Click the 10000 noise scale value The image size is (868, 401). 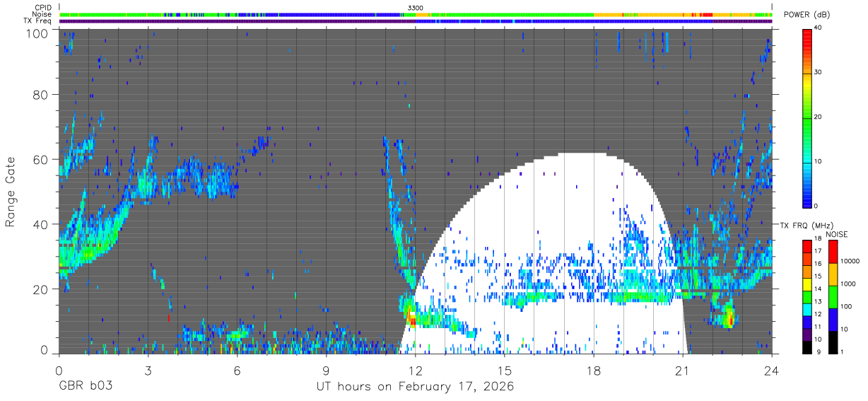[851, 261]
